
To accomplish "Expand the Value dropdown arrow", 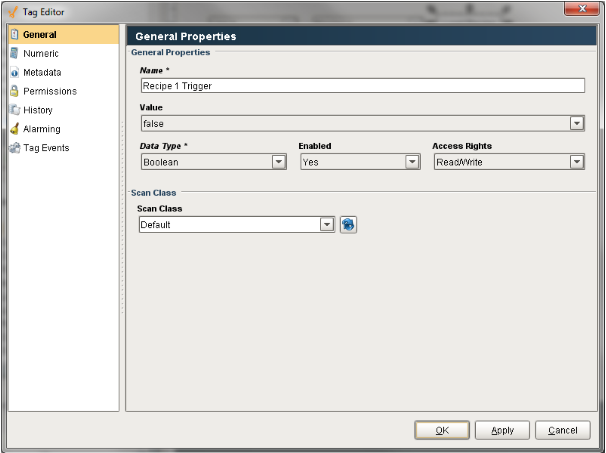I will [577, 124].
